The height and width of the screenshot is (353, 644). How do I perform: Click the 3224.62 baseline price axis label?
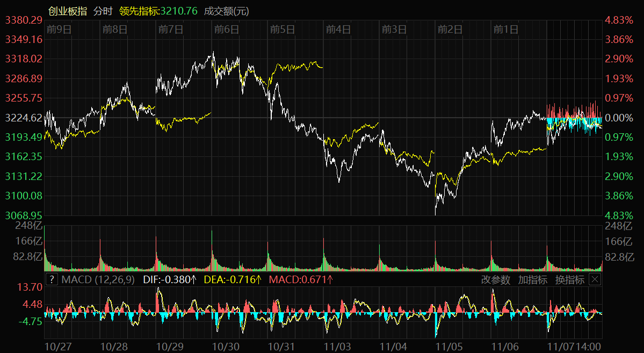pos(24,118)
